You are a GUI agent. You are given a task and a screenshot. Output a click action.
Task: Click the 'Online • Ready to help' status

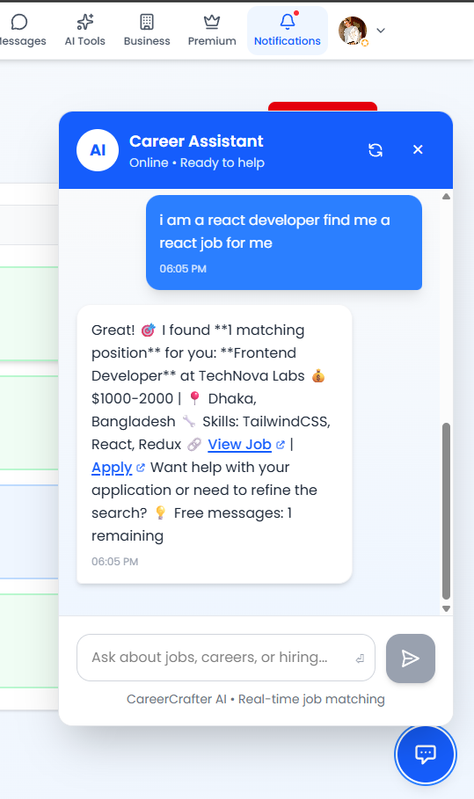coord(197,163)
